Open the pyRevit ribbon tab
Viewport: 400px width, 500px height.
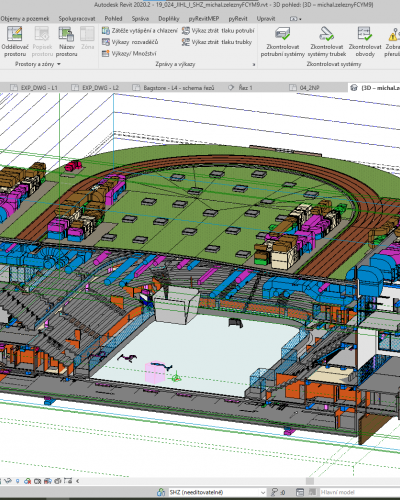point(238,19)
